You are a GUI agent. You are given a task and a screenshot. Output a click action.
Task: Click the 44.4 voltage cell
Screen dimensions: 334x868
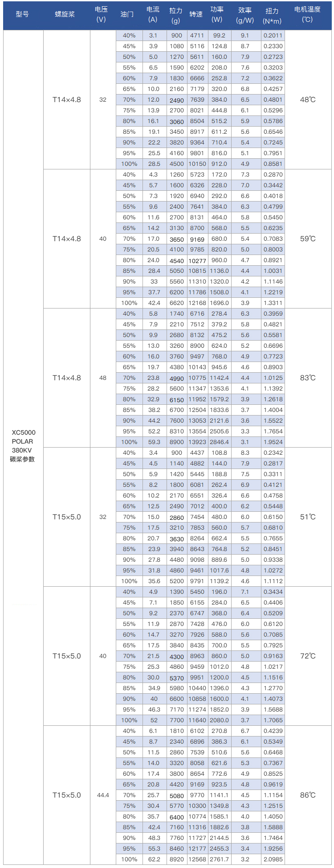(x=103, y=795)
